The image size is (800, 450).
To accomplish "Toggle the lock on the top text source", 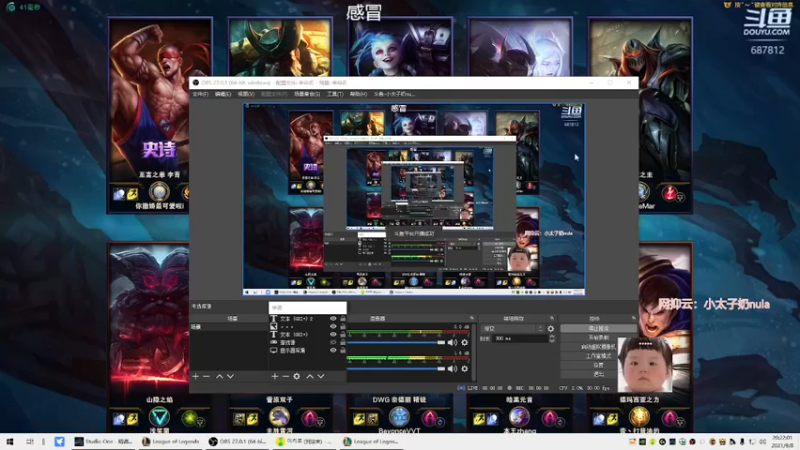I will pyautogui.click(x=343, y=319).
